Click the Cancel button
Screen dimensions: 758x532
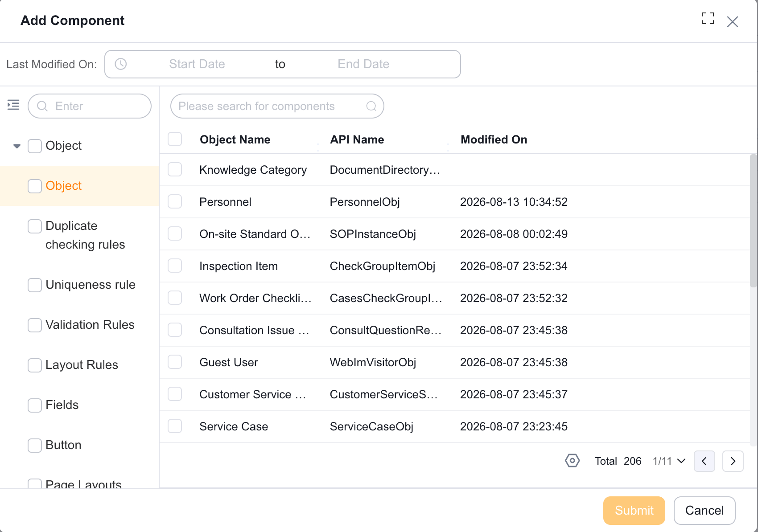coord(704,511)
